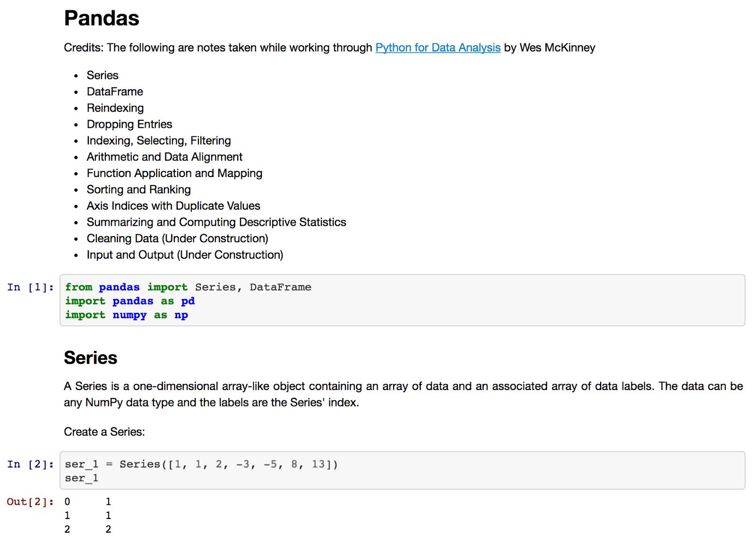Open the Python for Data Analysis link
The height and width of the screenshot is (536, 756).
coord(438,48)
